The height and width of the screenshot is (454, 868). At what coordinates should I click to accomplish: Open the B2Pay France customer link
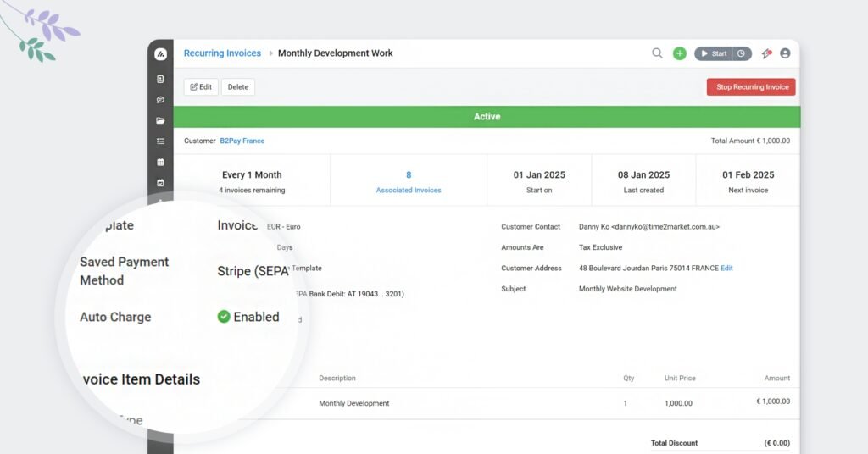coord(242,141)
